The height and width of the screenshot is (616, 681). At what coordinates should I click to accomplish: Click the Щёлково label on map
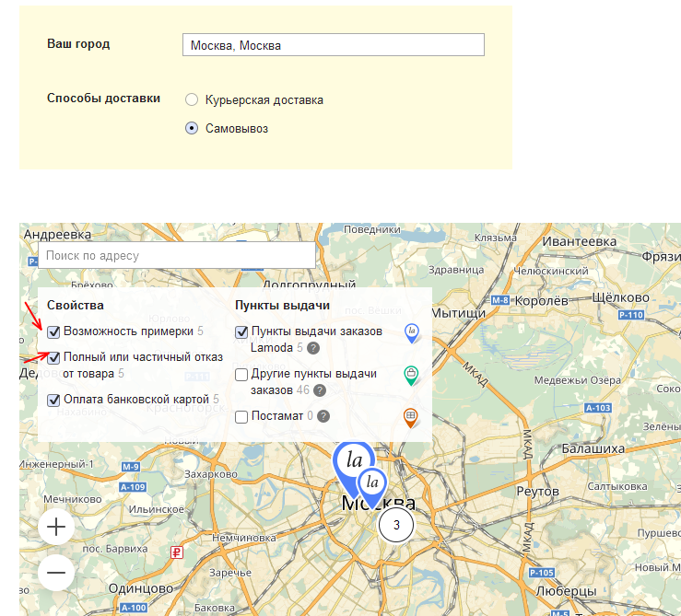tap(620, 297)
